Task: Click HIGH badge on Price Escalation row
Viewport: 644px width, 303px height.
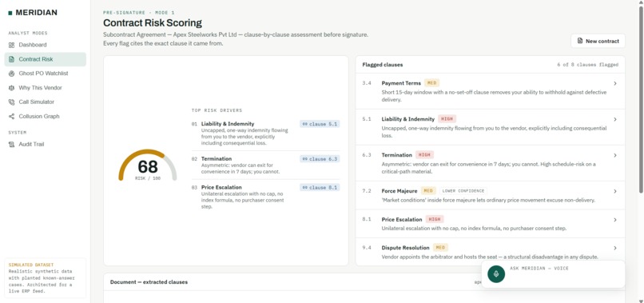Action: point(435,220)
